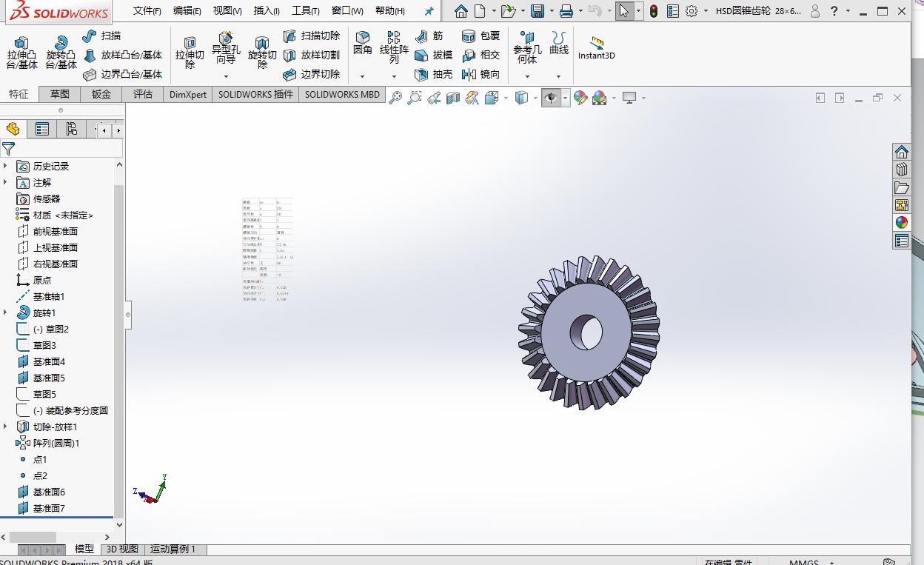
Task: Open the options gear icon
Action: pos(692,11)
